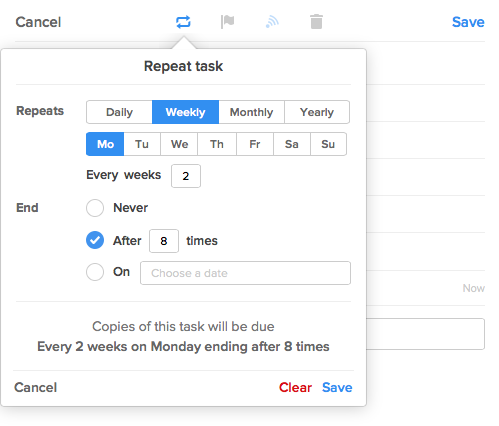Select the Daily repeat option

(119, 112)
